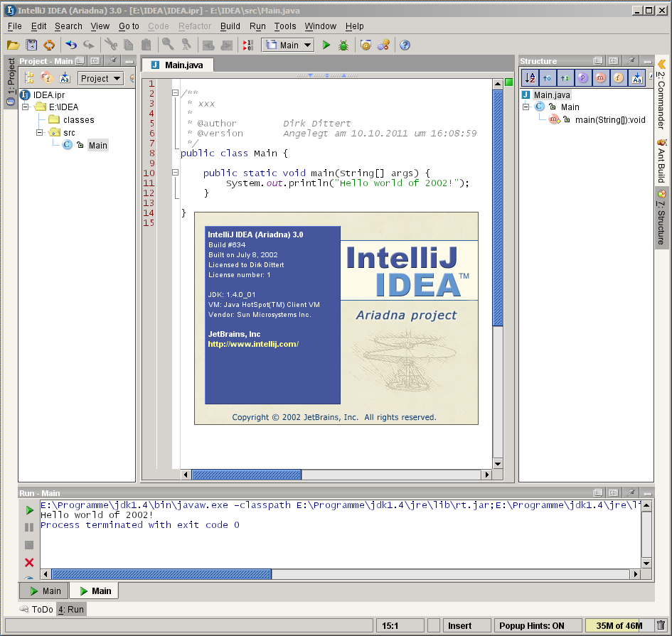
Task: Run Main with the green play icon
Action: 326,45
